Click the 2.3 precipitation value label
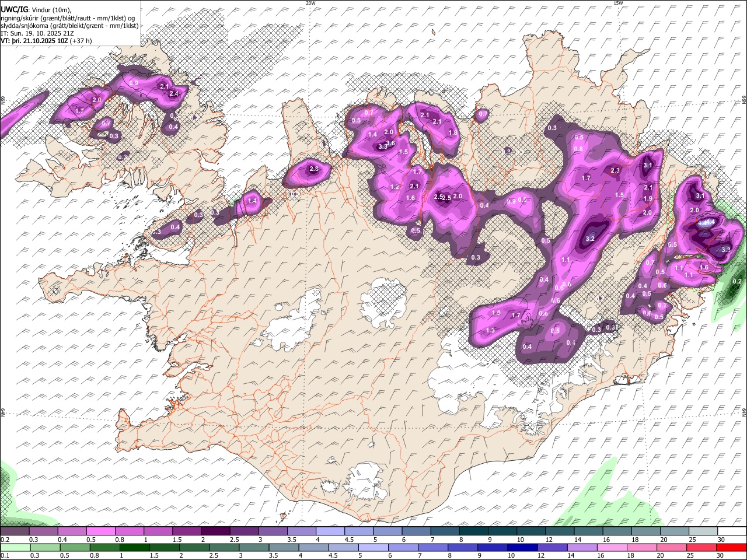 coord(615,171)
